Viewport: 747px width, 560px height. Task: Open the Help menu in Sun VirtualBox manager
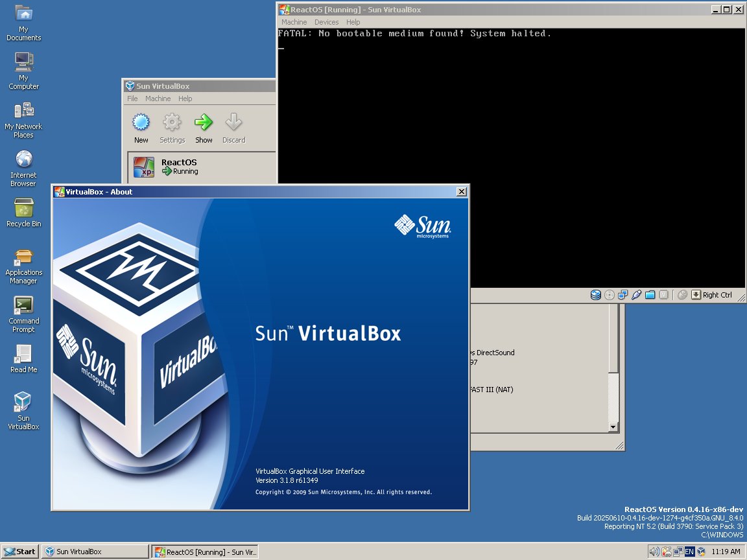[185, 99]
